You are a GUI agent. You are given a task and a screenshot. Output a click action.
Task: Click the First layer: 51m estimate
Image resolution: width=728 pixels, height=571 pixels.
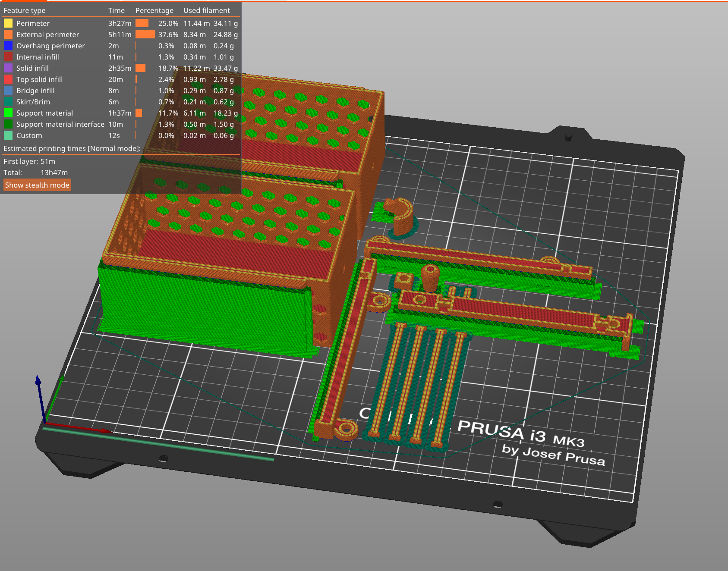pos(29,161)
